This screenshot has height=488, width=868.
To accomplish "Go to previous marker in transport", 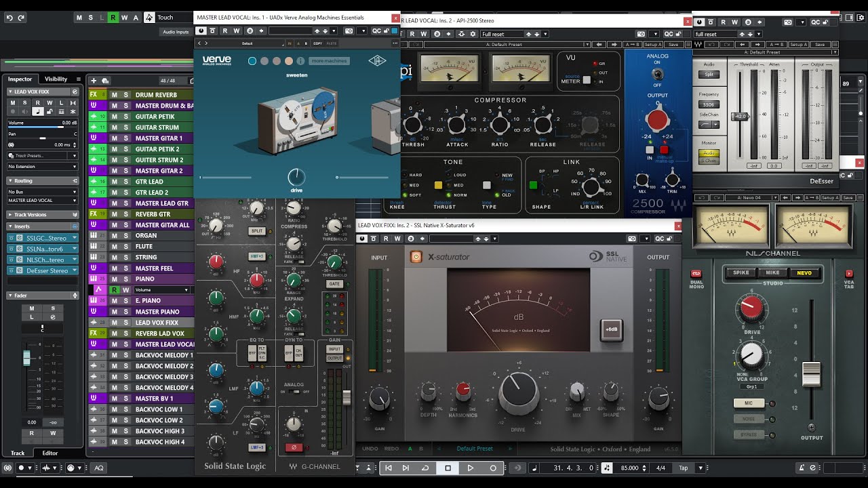I will pos(389,468).
